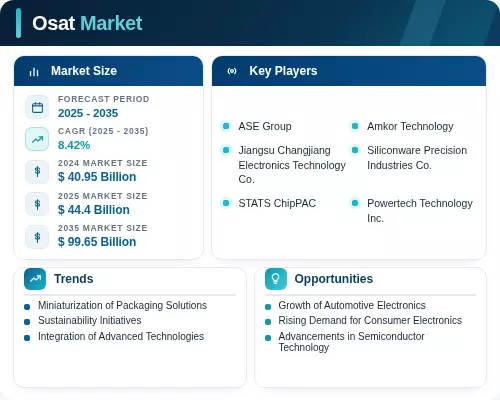Click Growth of Automotive Electronics opportunity
Viewport: 500px width, 400px height.
coord(352,306)
